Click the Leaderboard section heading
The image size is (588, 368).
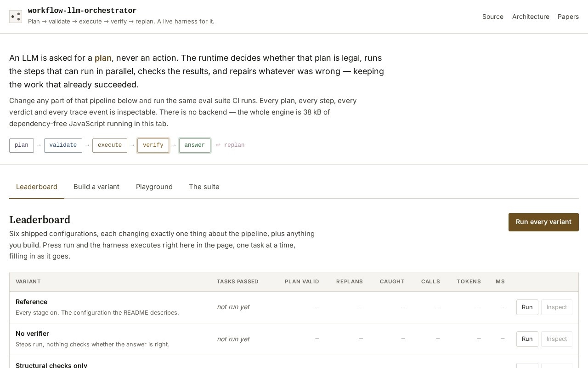pyautogui.click(x=40, y=220)
